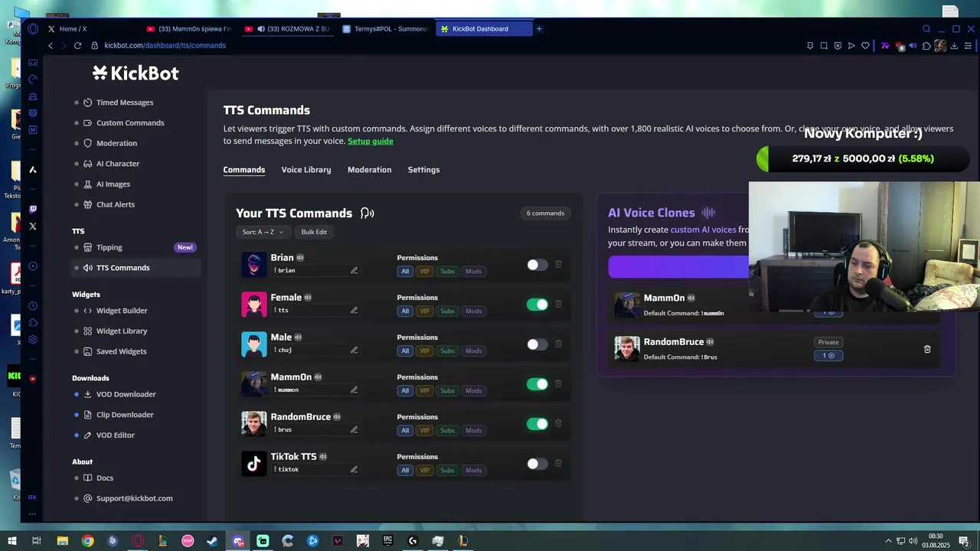Click the edit pencil for RandomBruce command
Screen dimensions: 980x551
click(354, 429)
